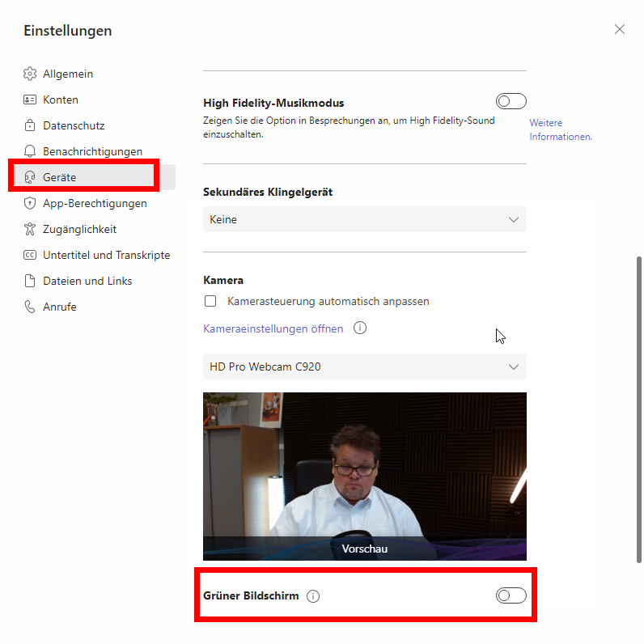Click the Konten ID card icon
The image size is (644, 644).
tap(30, 100)
